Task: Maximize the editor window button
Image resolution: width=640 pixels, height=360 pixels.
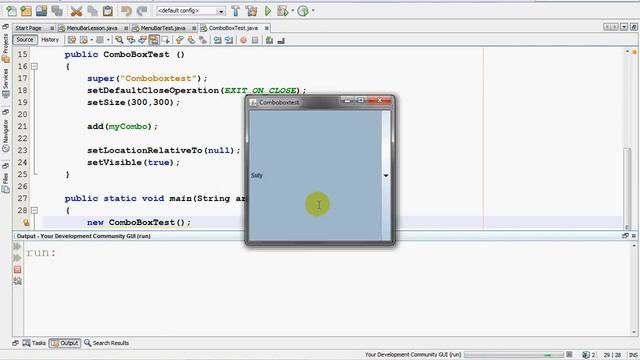Action: coord(633,27)
